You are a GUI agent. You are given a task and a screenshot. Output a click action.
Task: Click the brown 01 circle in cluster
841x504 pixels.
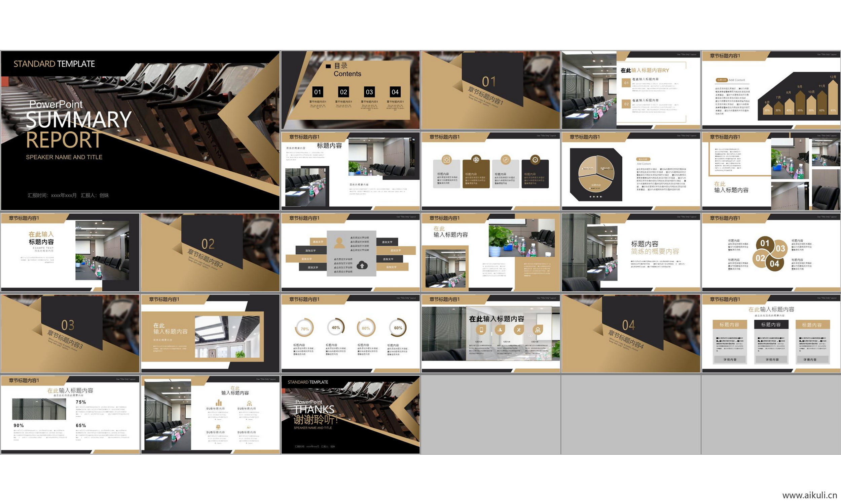click(x=765, y=243)
